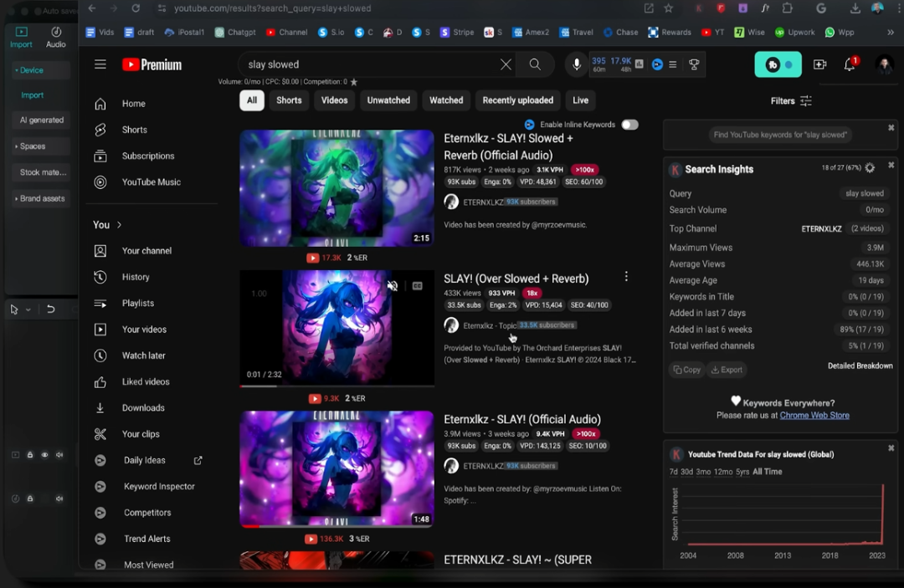Switch to the Live filter chip
Screen dimensions: 904x588
point(581,100)
